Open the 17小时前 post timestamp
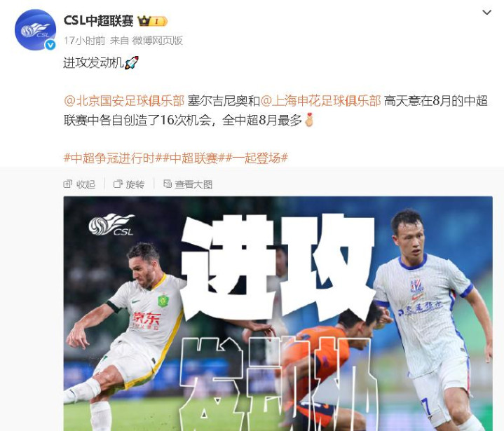This screenshot has height=431, width=504. pyautogui.click(x=84, y=41)
